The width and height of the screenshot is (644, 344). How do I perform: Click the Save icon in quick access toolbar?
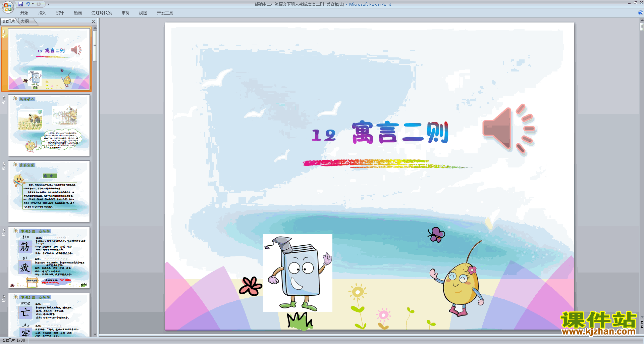20,4
